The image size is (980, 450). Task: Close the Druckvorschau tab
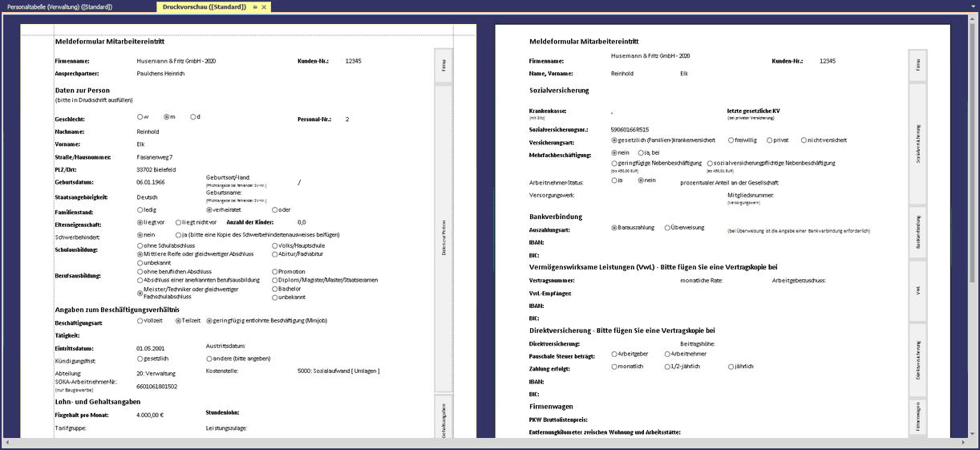click(264, 7)
